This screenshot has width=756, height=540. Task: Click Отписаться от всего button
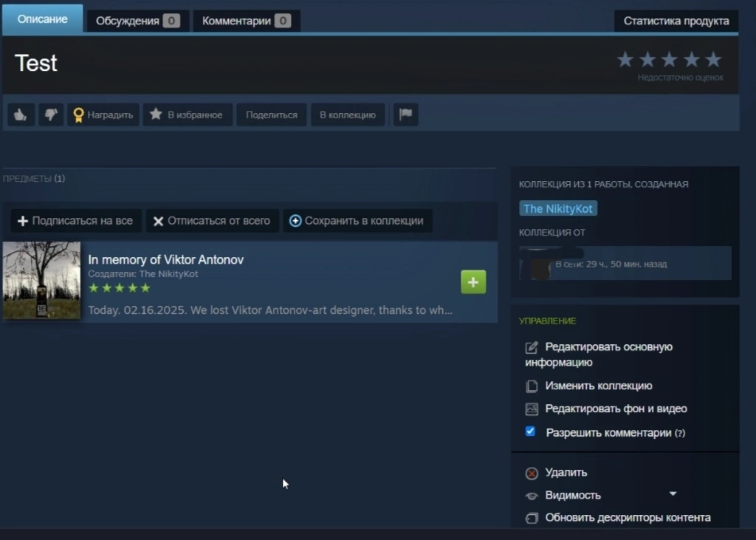(212, 221)
